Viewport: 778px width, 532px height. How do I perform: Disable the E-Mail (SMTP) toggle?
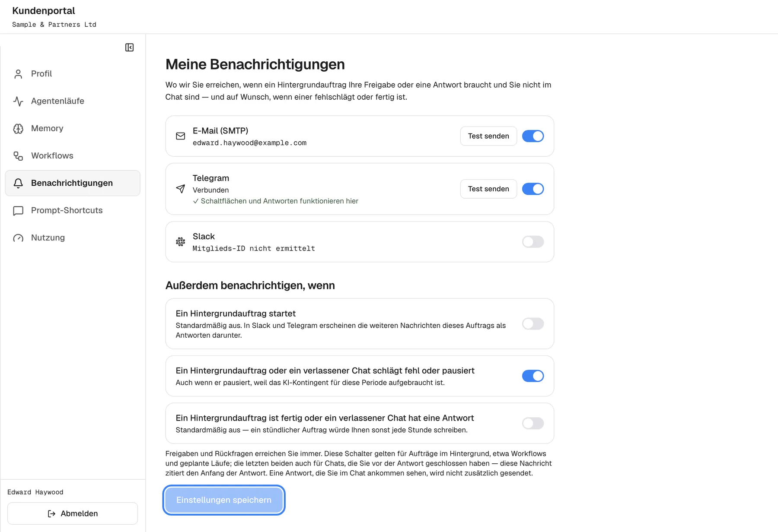point(533,136)
